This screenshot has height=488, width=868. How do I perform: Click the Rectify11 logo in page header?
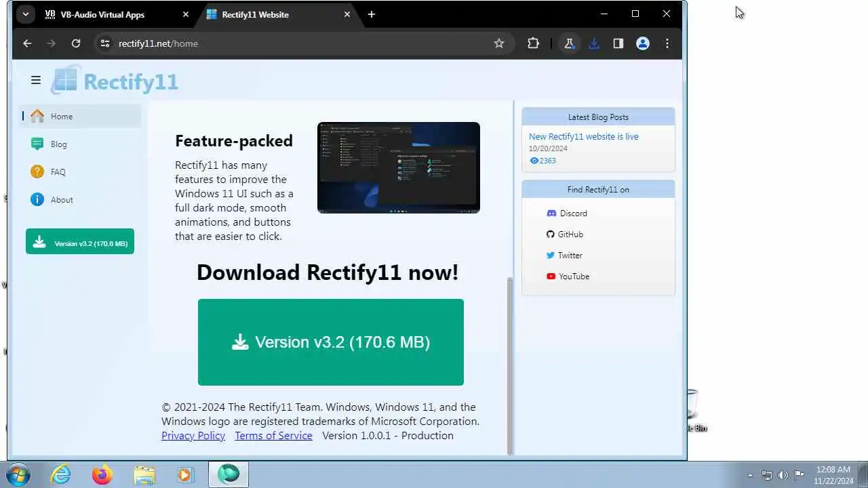(x=115, y=81)
